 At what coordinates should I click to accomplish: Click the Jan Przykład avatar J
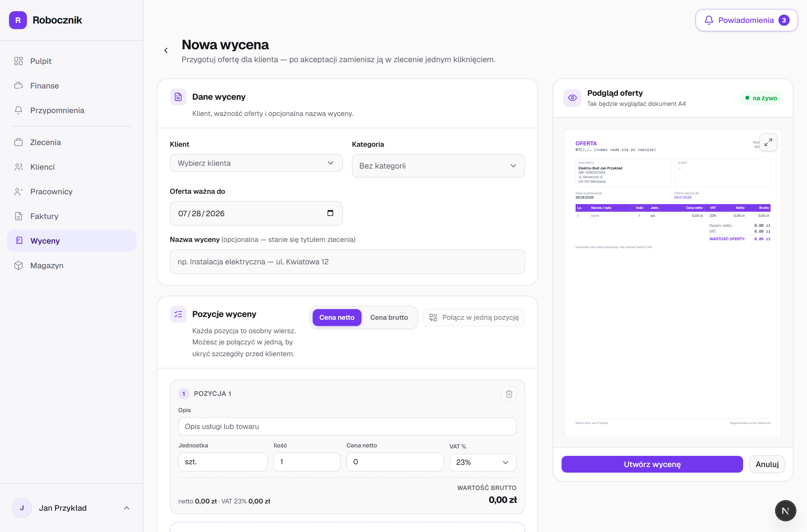(22, 508)
